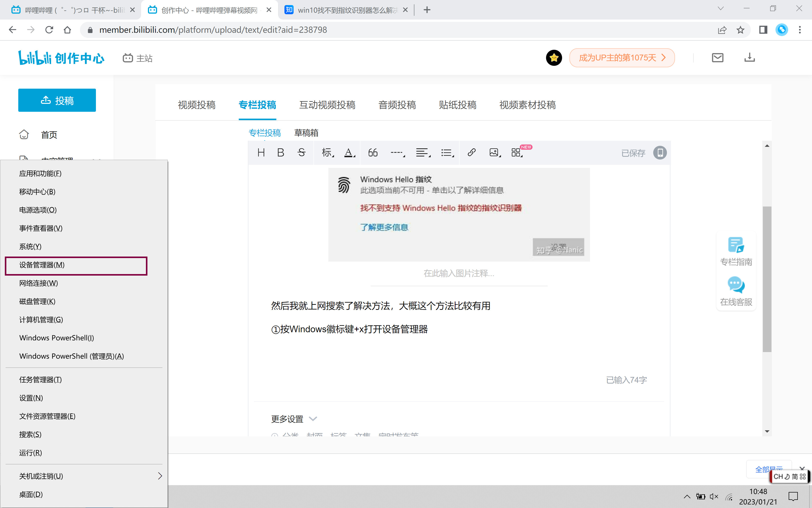Open 设置(N) from Win+X menu
Image resolution: width=812 pixels, height=508 pixels.
coord(84,398)
